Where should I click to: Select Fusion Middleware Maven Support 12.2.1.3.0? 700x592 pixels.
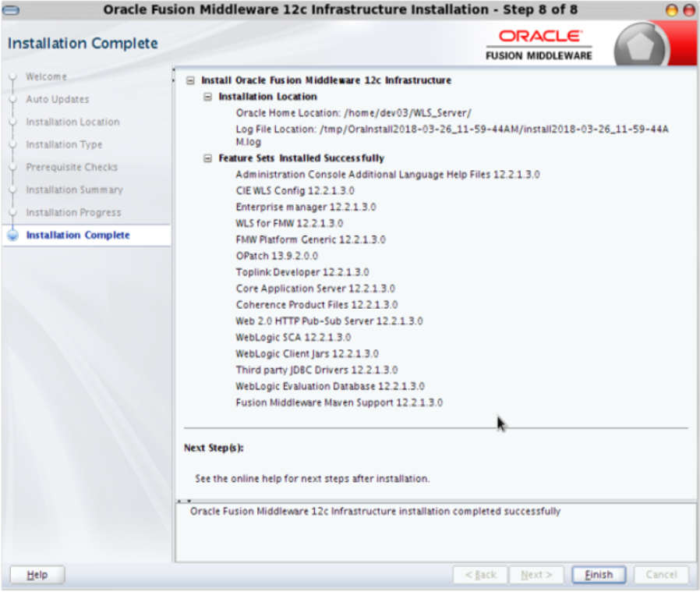pos(339,403)
